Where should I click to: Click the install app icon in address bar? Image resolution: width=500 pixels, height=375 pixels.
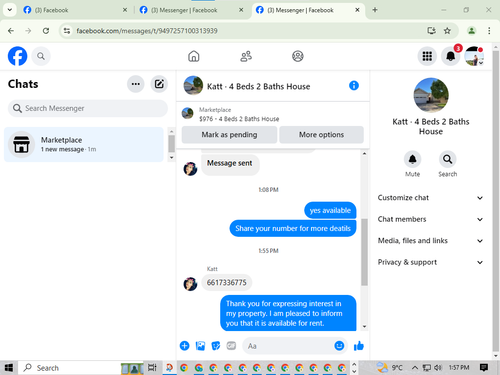[432, 31]
